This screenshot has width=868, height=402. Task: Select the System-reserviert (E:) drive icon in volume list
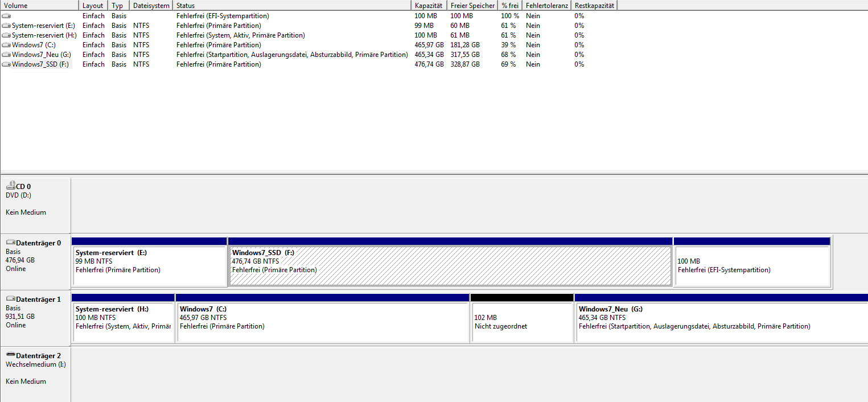6,26
